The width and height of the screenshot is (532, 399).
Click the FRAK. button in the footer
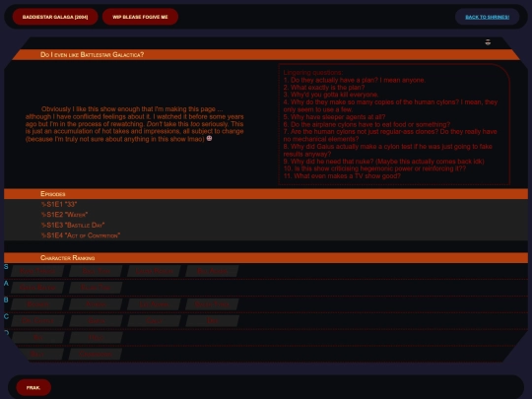click(x=33, y=387)
